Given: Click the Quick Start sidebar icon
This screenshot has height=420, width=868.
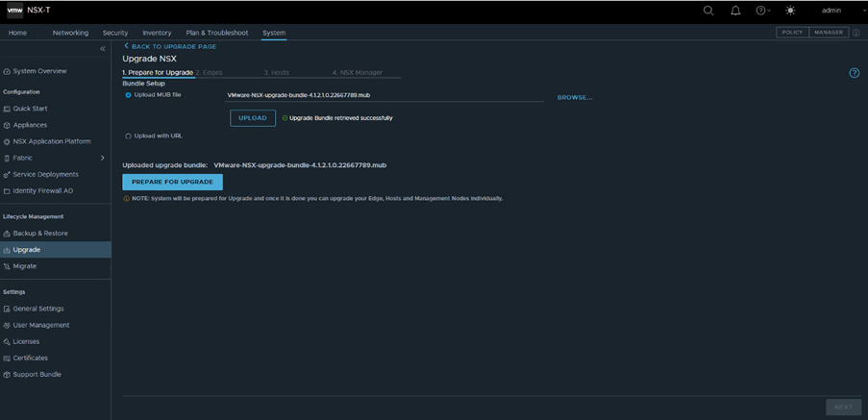Looking at the screenshot, I should click(x=7, y=109).
